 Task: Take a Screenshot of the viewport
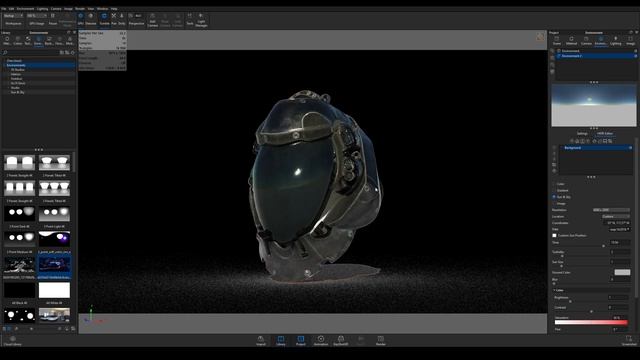[629, 340]
